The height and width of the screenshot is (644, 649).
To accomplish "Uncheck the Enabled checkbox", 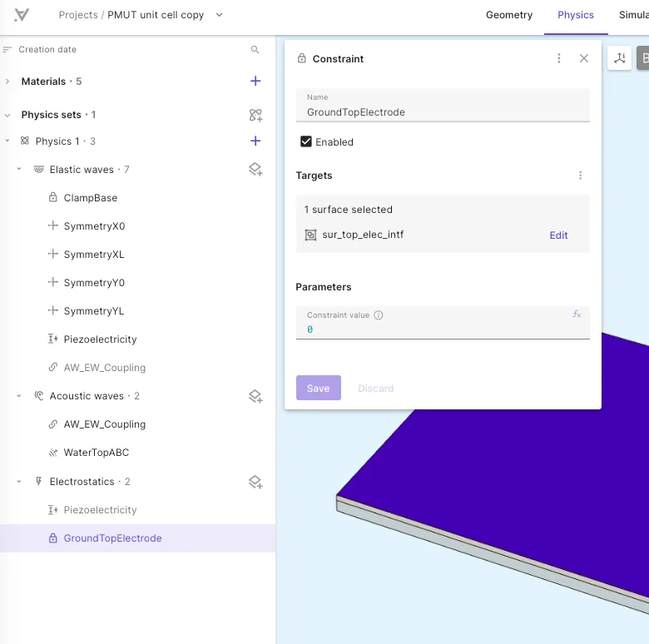I will pyautogui.click(x=306, y=141).
